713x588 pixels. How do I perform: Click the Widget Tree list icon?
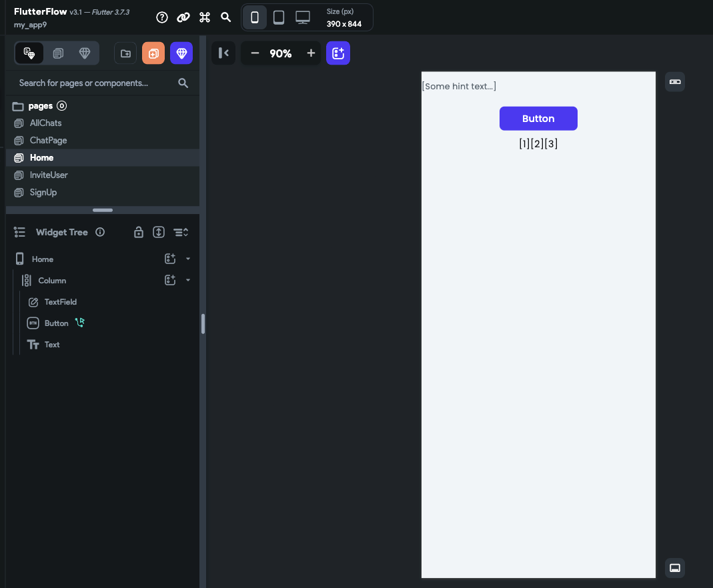tap(19, 232)
